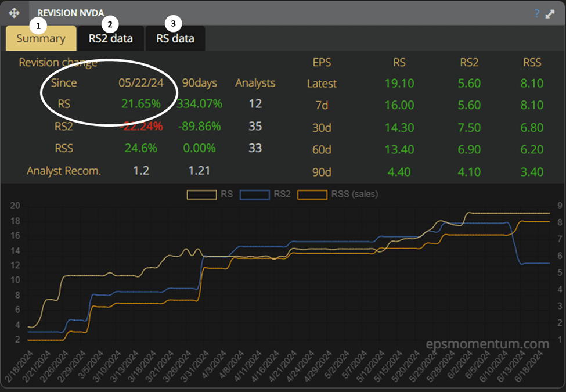Image resolution: width=566 pixels, height=392 pixels.
Task: Select the Latest RS value 19.10
Action: (399, 84)
